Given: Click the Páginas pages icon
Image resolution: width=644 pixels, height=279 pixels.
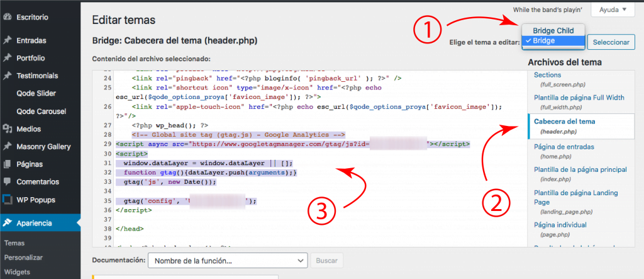Looking at the screenshot, I should [7, 164].
